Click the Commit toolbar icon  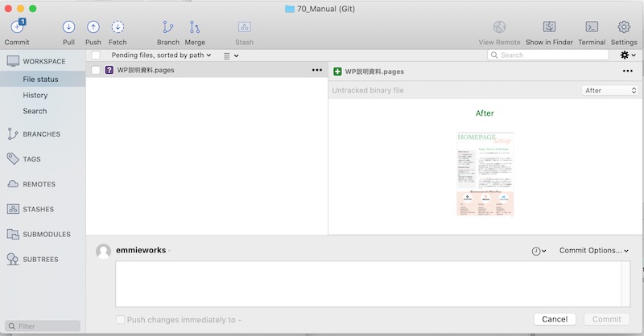coord(17,27)
